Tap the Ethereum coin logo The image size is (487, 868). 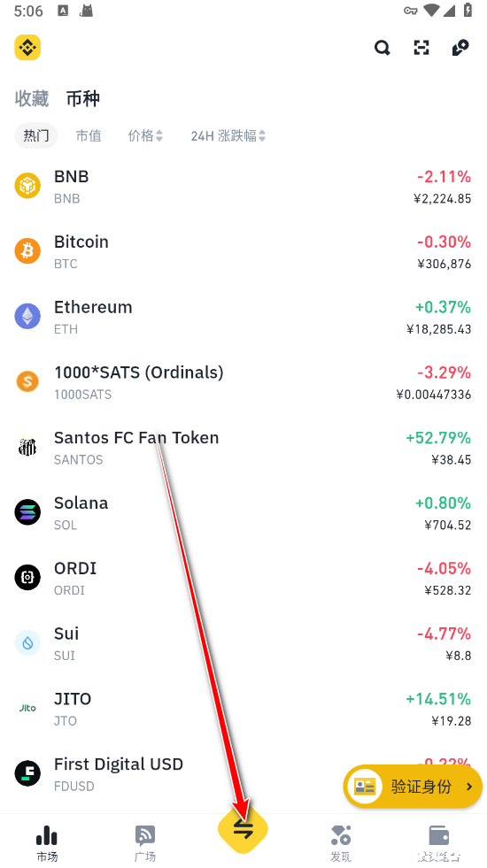(27, 317)
